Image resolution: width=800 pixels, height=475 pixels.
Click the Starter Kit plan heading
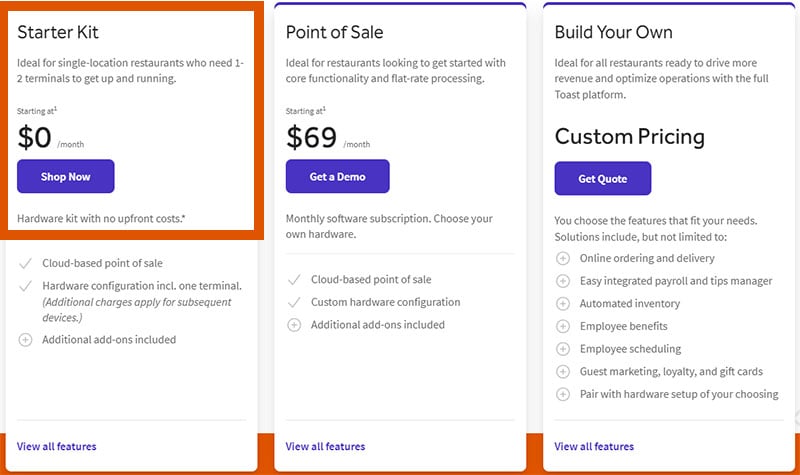[x=58, y=33]
